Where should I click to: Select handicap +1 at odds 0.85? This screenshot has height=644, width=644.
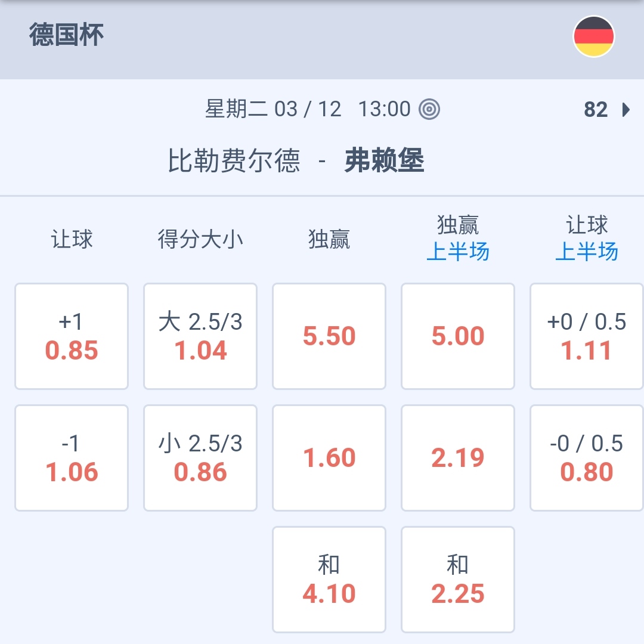point(72,336)
